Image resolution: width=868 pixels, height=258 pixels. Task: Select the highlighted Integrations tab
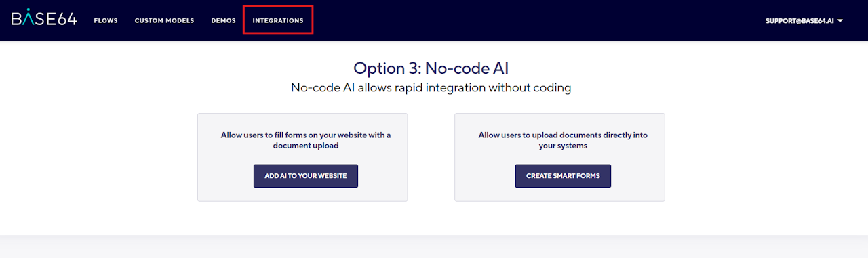[278, 21]
